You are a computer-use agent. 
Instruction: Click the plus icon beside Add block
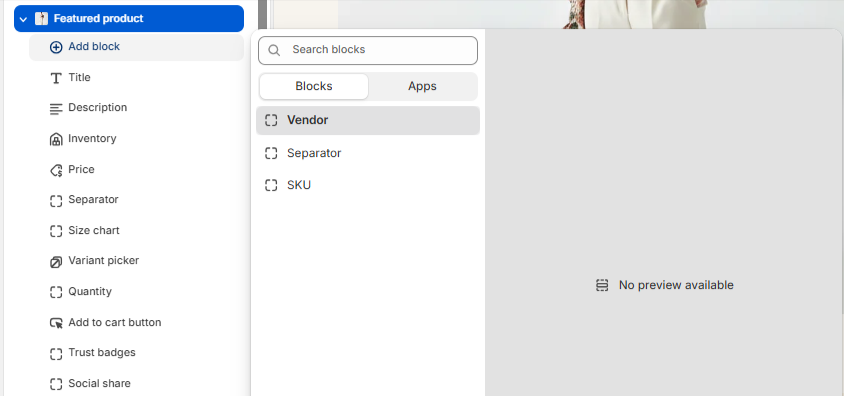click(x=56, y=47)
